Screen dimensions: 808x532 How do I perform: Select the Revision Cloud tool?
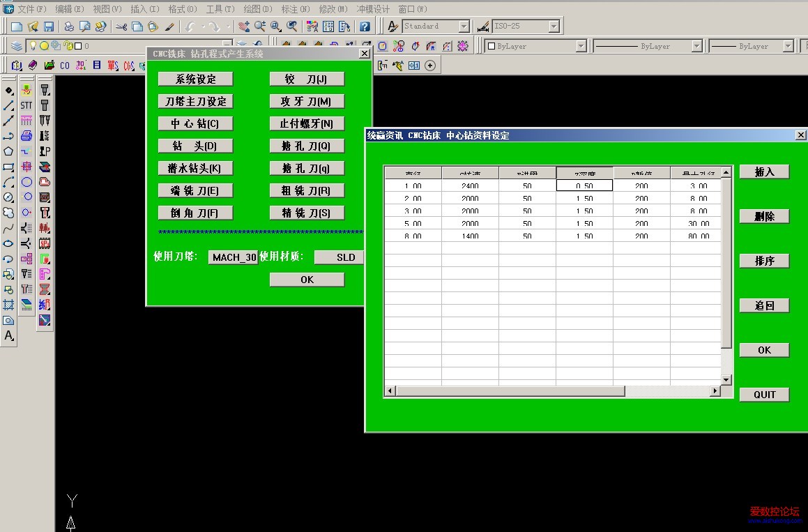pyautogui.click(x=8, y=213)
